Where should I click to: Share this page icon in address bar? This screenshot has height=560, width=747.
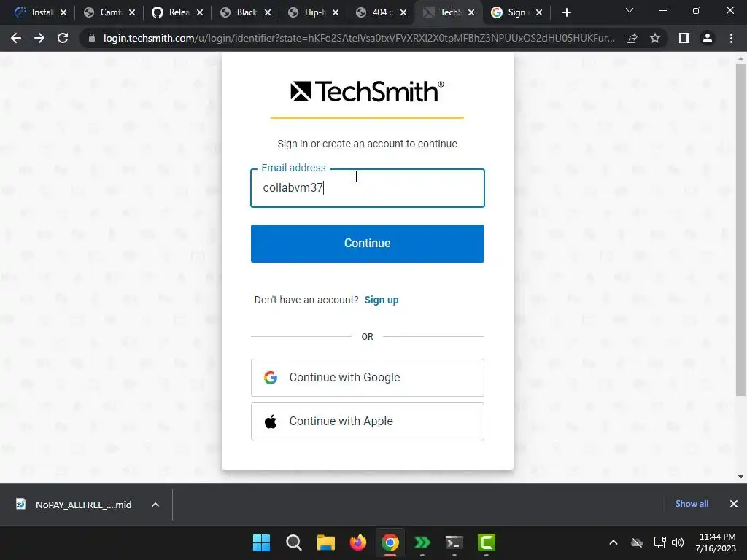click(x=632, y=38)
